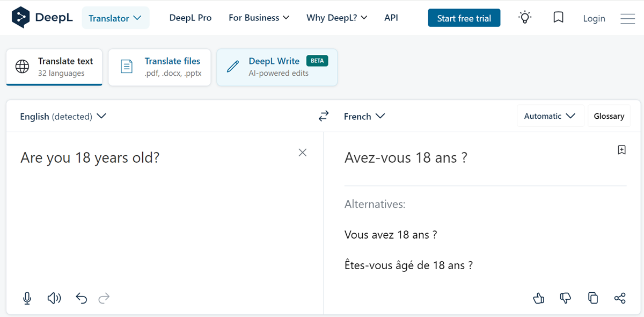
Task: Expand the French target language selector
Action: click(x=364, y=116)
